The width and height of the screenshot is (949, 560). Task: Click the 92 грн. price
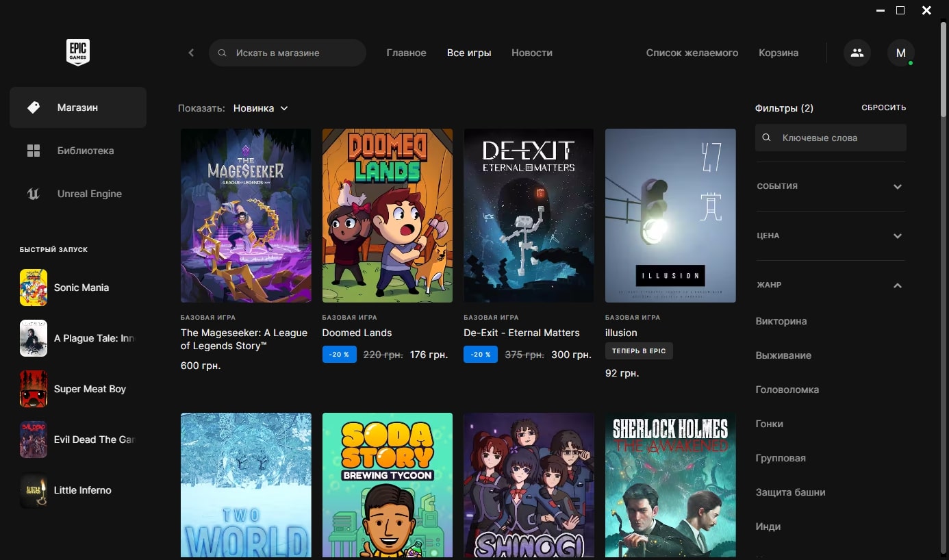(622, 373)
